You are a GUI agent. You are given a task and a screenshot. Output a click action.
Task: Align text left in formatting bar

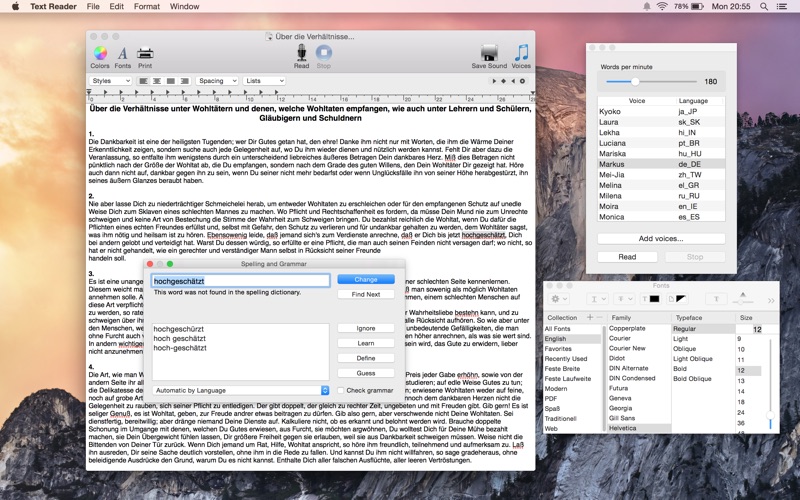coord(144,81)
